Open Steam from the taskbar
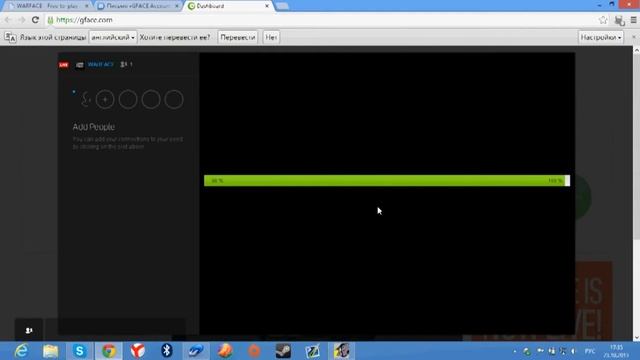640x360 pixels. click(x=283, y=351)
